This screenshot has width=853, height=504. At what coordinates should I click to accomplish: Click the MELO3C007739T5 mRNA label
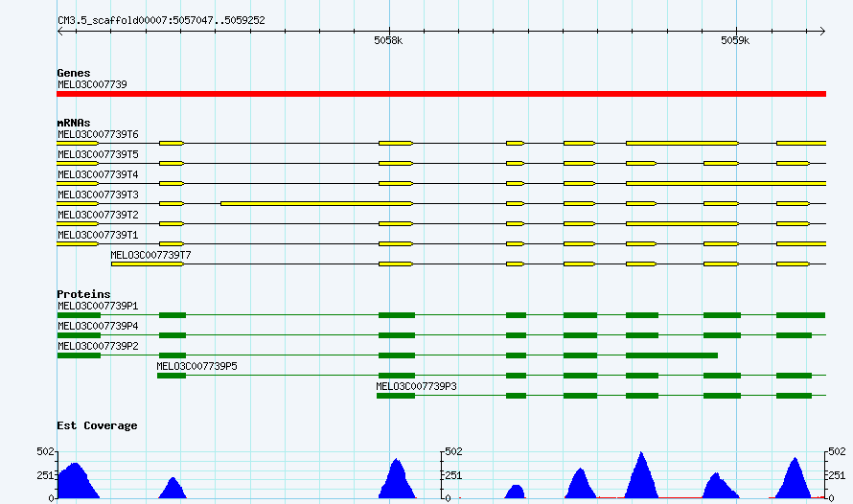coord(98,154)
